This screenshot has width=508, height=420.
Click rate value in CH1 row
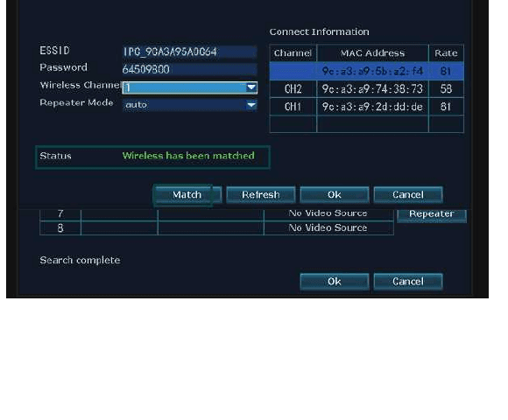click(x=446, y=107)
